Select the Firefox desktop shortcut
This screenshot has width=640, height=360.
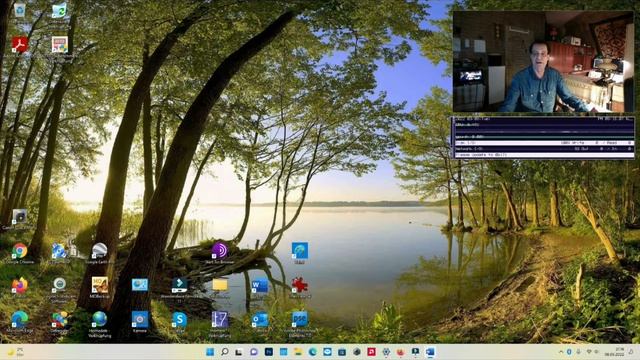(19, 285)
